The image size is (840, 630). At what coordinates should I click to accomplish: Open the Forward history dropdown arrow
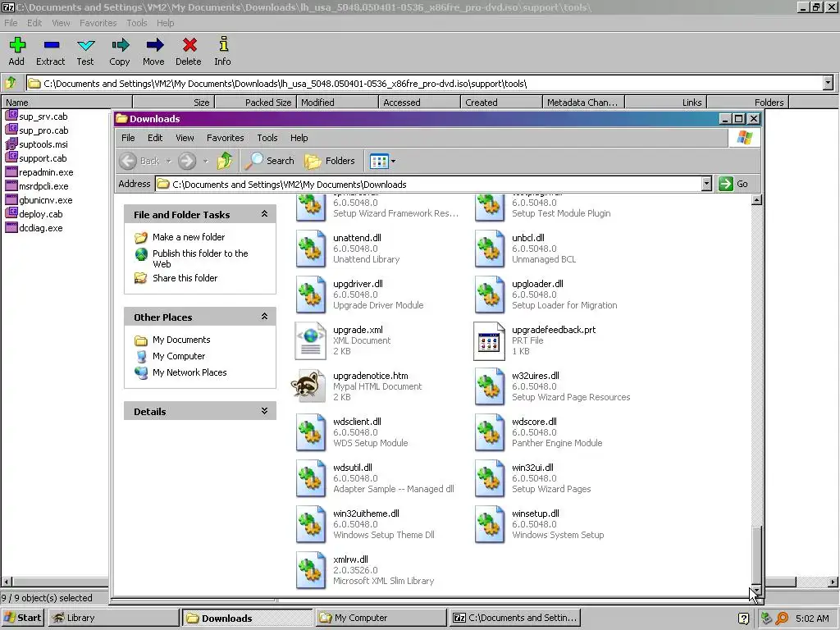point(205,161)
